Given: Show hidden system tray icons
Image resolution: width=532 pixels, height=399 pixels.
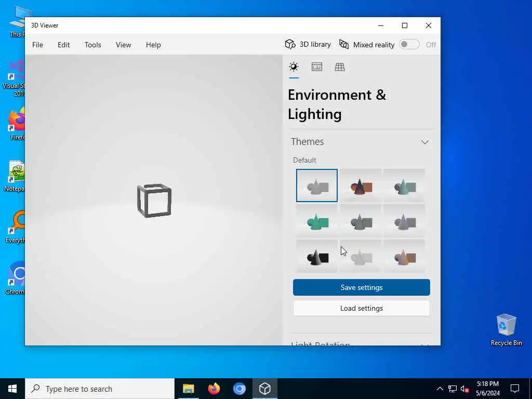Looking at the screenshot, I should coord(440,389).
